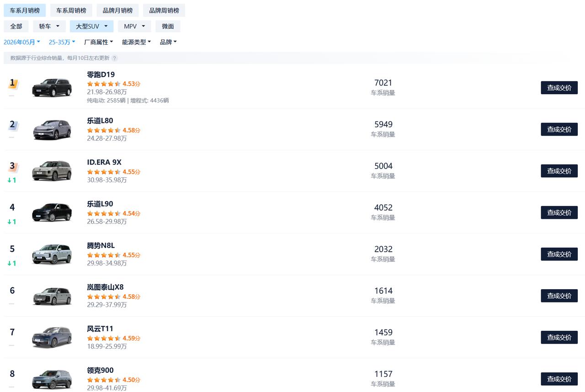This screenshot has width=585, height=392.
Task: Open the 岚图泰山X8 model name link
Action: pyautogui.click(x=105, y=287)
